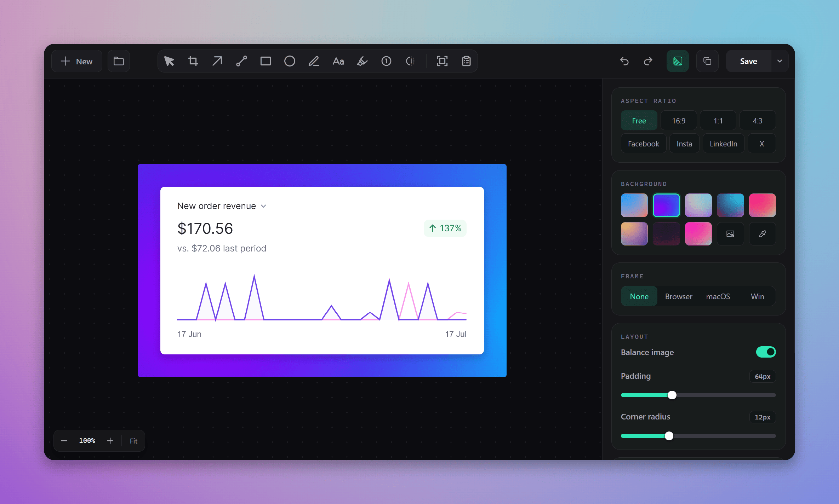Select the Line tool
The width and height of the screenshot is (839, 504).
coord(241,61)
